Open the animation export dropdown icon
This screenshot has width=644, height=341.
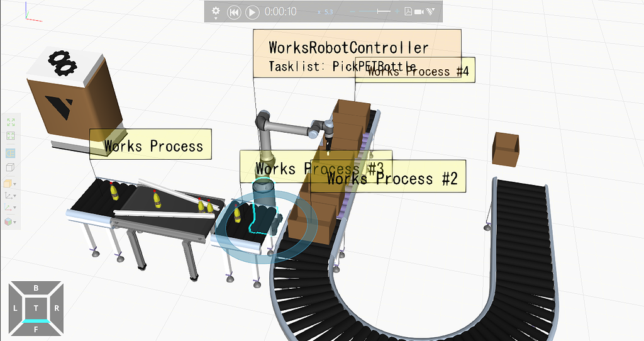pos(430,11)
